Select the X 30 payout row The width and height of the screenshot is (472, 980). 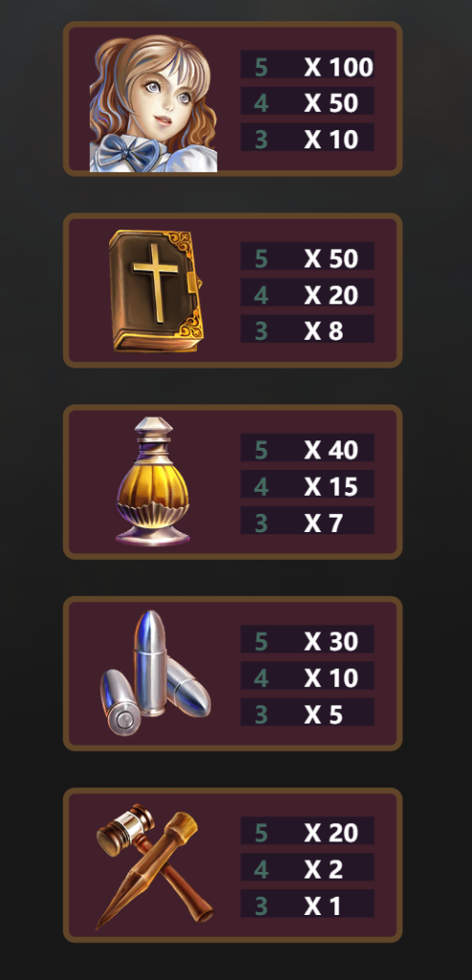(x=307, y=638)
